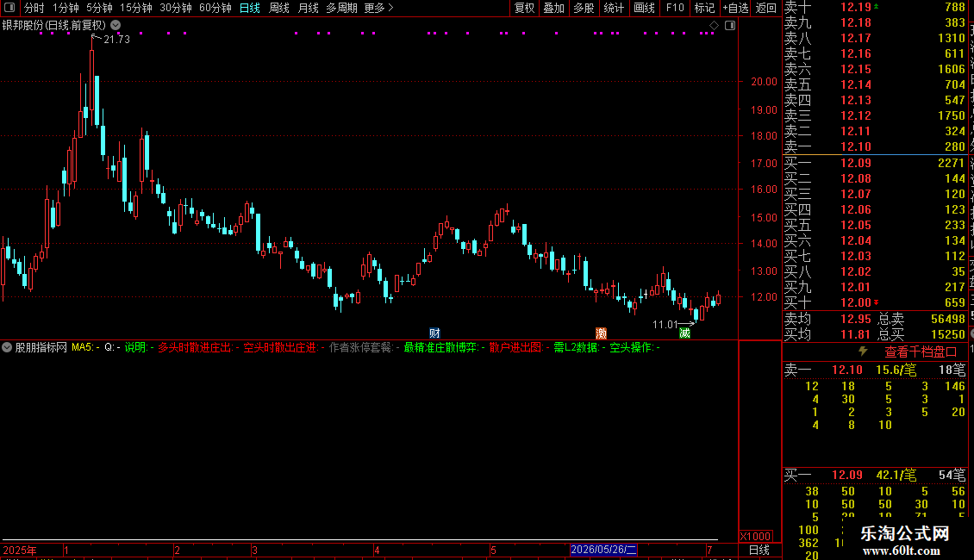Expand the 更多 period options
The image size is (974, 560).
379,8
